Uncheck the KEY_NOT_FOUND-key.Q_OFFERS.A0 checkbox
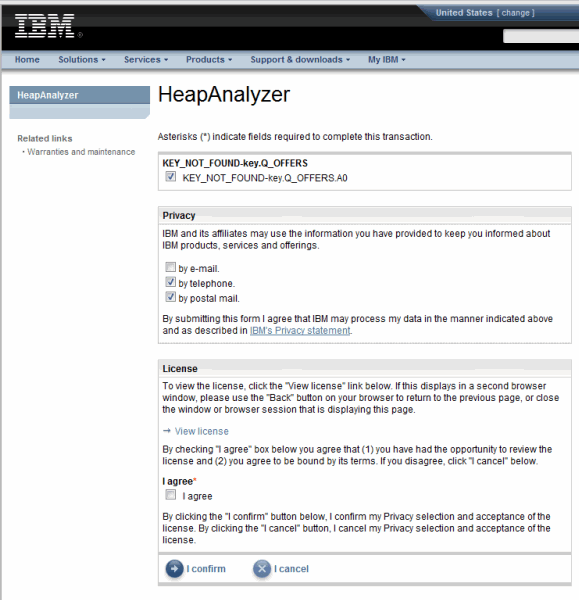 [171, 176]
